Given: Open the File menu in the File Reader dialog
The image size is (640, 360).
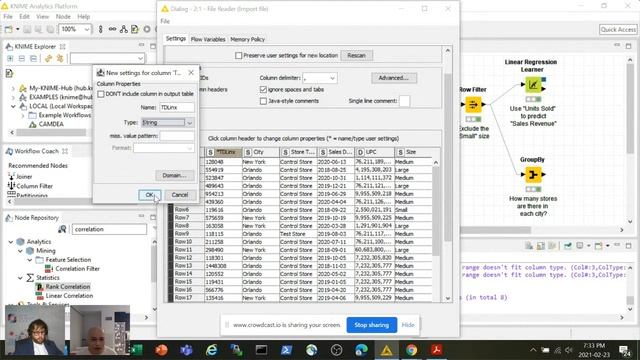Looking at the screenshot, I should click(165, 21).
